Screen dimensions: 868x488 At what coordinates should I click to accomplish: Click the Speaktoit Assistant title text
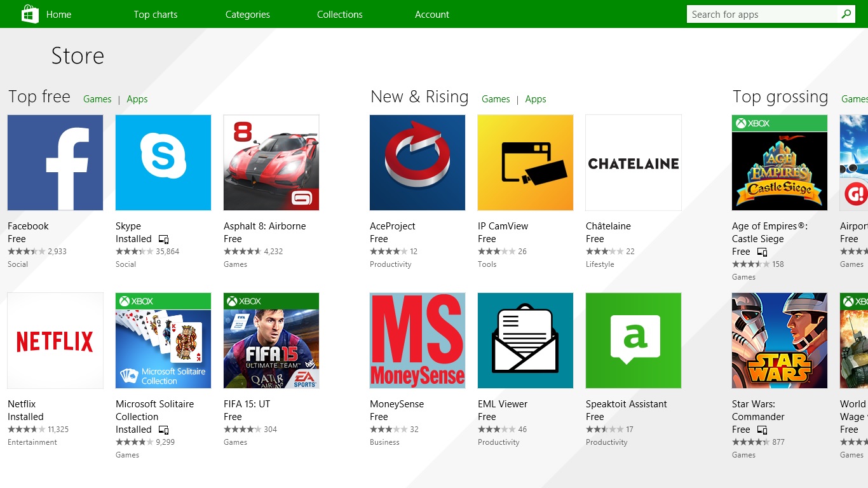click(627, 404)
